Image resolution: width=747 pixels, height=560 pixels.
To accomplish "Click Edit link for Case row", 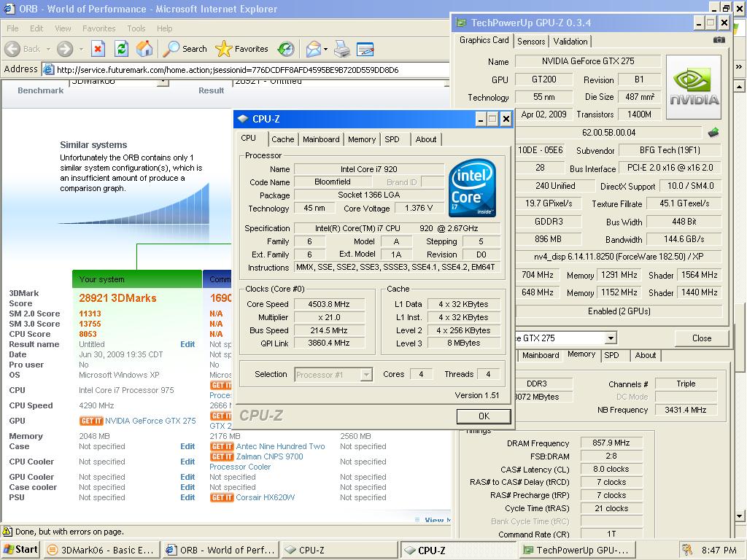I will point(187,446).
